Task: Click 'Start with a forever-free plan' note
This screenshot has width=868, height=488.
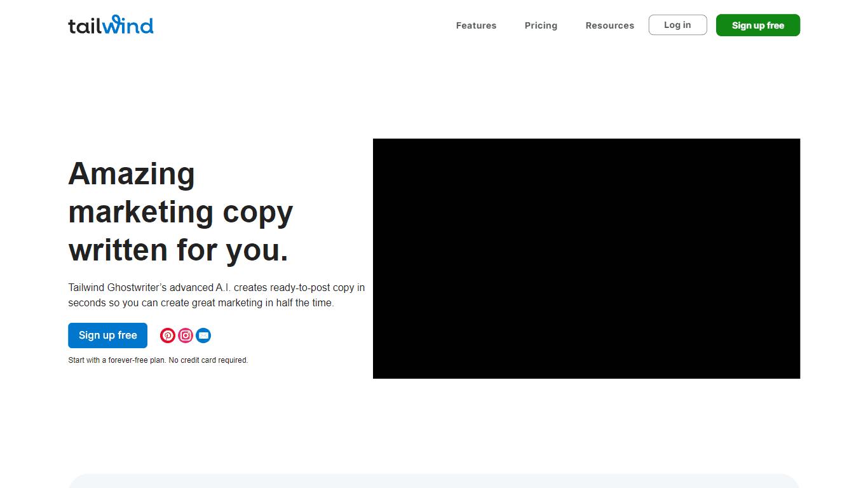Action: [x=158, y=360]
